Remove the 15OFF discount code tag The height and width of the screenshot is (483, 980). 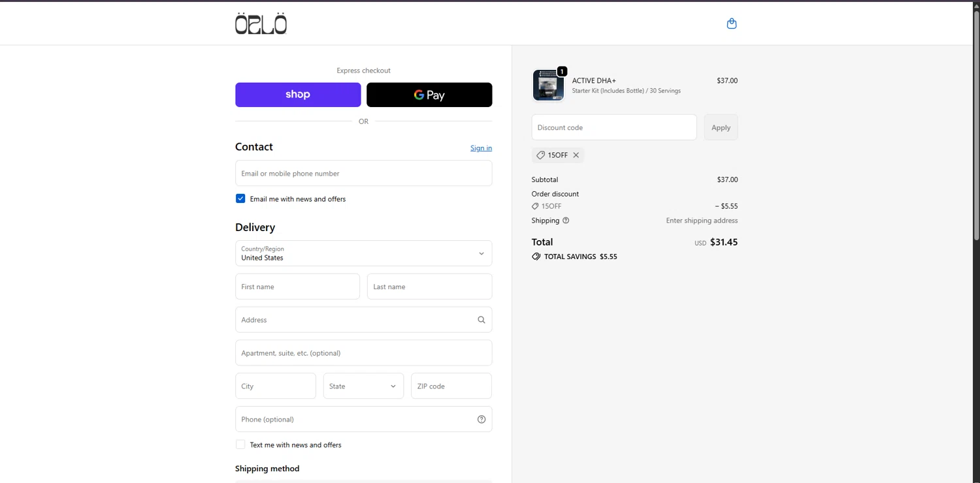576,155
